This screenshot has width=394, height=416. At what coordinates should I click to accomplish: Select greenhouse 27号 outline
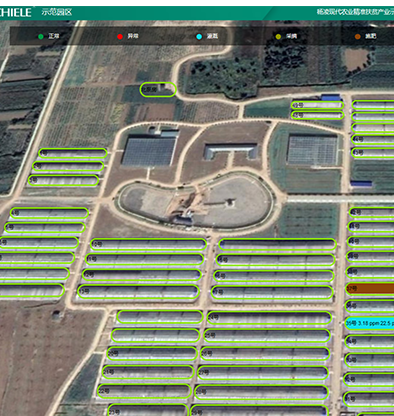(263, 373)
